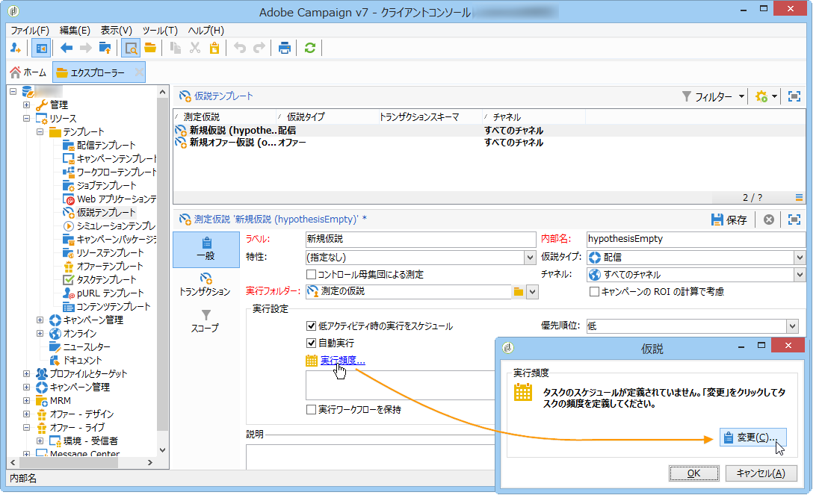
Task: Maximize the 仮説テンプレート list panel
Action: (794, 96)
